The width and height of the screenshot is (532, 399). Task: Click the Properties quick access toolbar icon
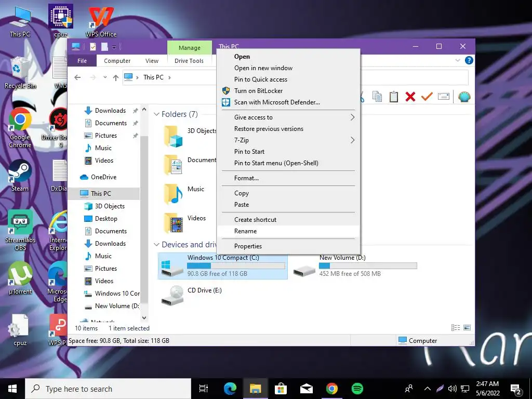[x=92, y=46]
